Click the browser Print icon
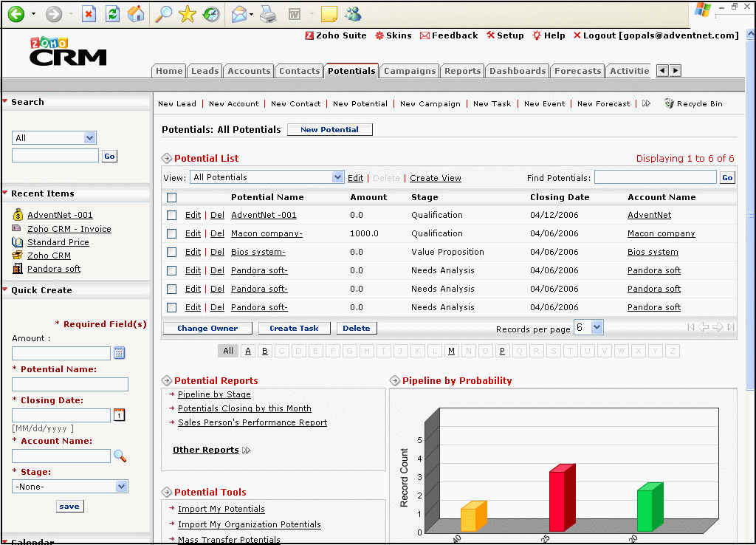 [268, 14]
